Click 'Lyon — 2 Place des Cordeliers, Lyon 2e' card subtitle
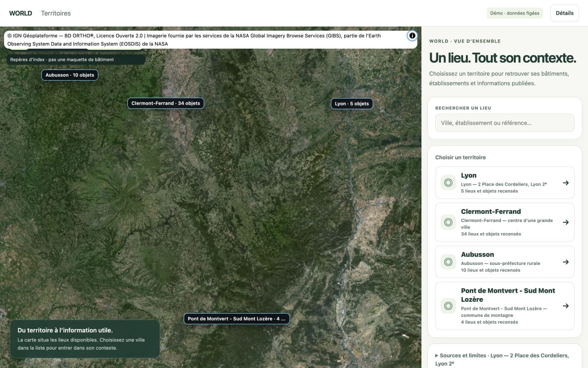 [504, 184]
